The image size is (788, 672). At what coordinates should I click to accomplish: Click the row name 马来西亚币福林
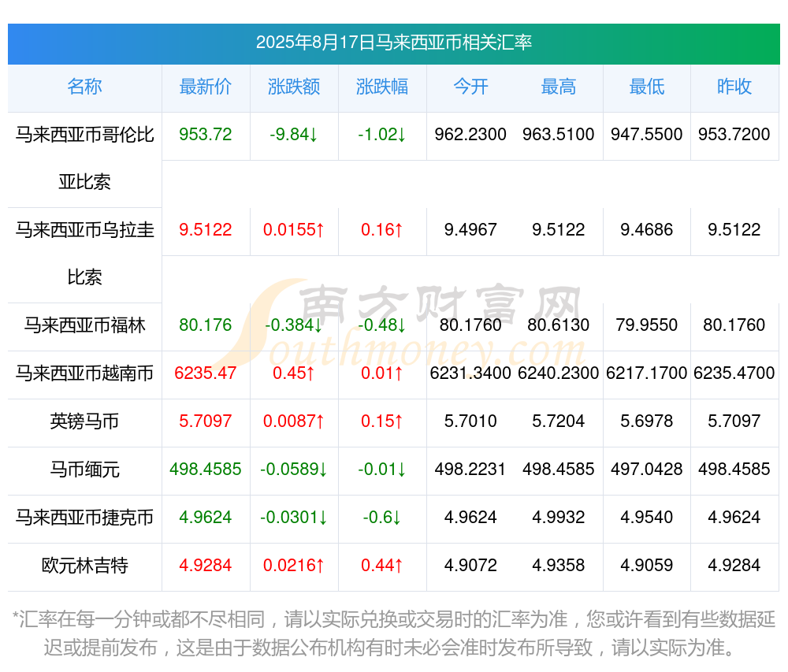pyautogui.click(x=84, y=325)
